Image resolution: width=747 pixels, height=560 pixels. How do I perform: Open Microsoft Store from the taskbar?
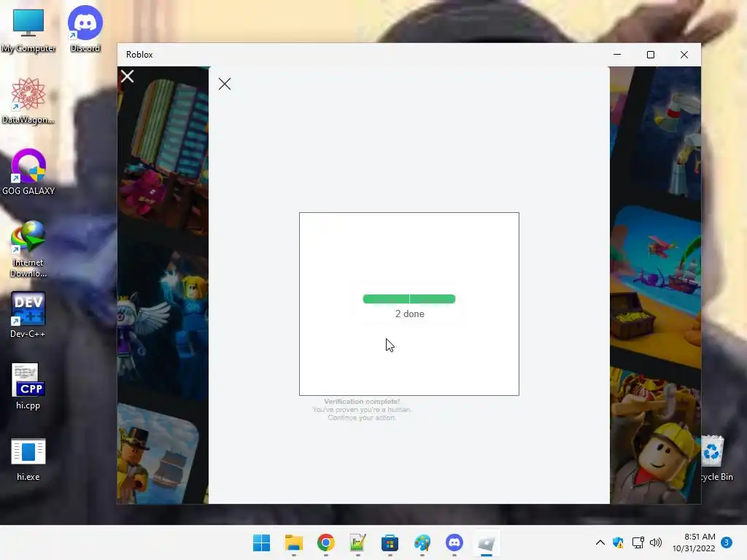390,542
